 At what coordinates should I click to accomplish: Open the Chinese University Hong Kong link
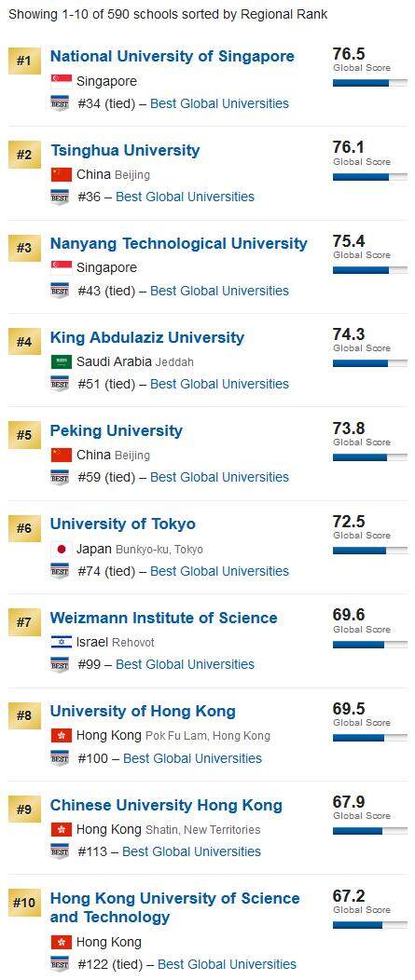pyautogui.click(x=166, y=805)
